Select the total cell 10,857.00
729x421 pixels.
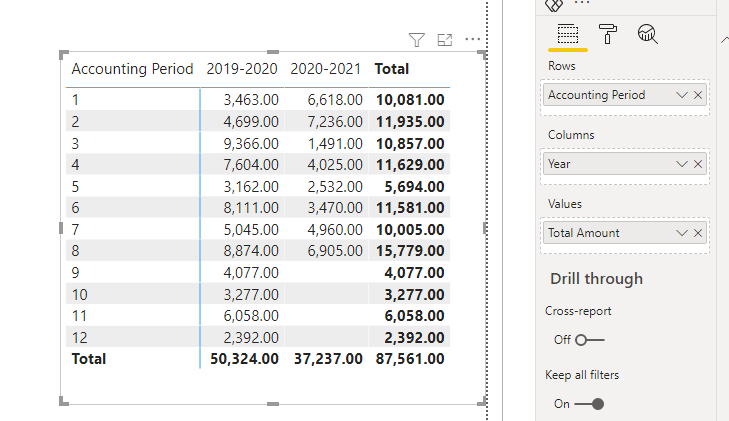click(x=410, y=144)
